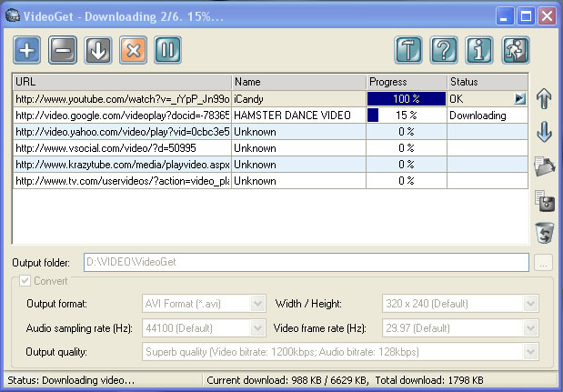This screenshot has width=563, height=392.
Task: Select the HAMSTER DANCE VIDEO row
Action: click(291, 116)
